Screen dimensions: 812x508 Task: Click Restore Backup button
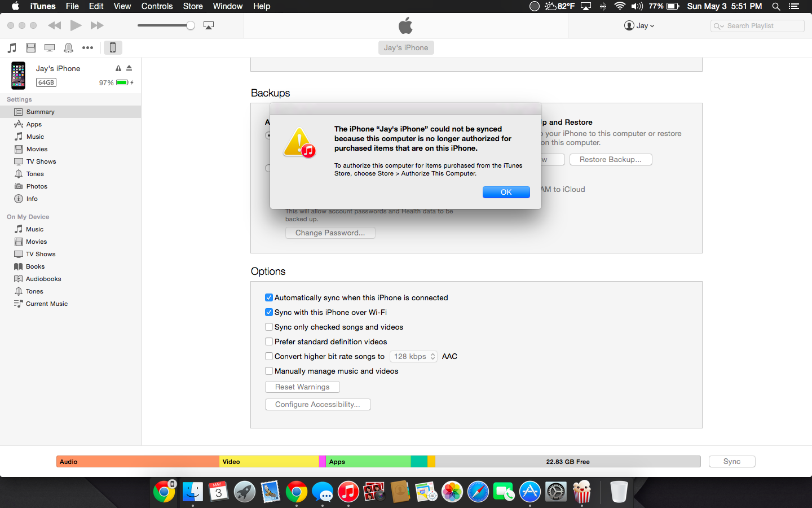tap(611, 159)
